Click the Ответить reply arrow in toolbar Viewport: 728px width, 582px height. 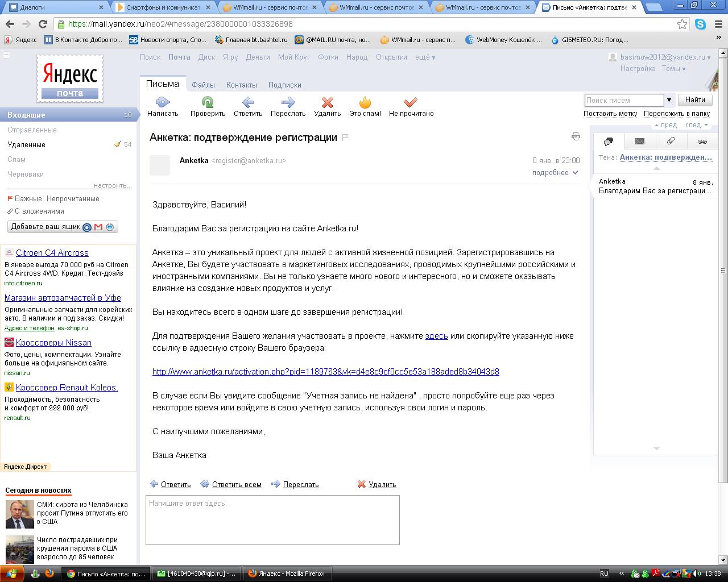248,102
